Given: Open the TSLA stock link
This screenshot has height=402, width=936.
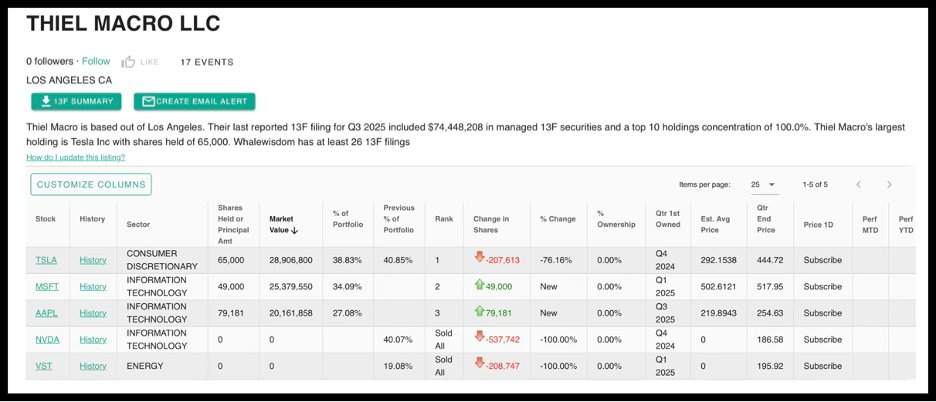Looking at the screenshot, I should pyautogui.click(x=46, y=260).
